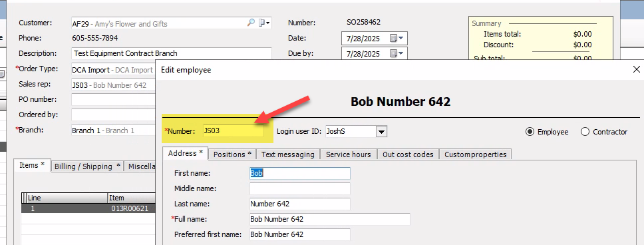Viewport: 644px width, 245px height.
Task: Click the Items total value in Summary
Action: coord(582,35)
